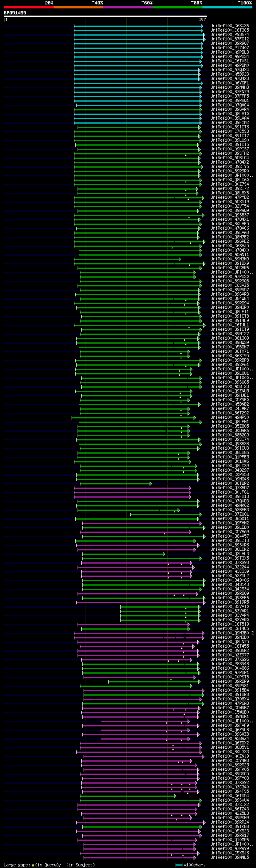Click the UniRef100_C6TJL1 label
Viewport: 256px width, 868px height.
coord(230,325)
